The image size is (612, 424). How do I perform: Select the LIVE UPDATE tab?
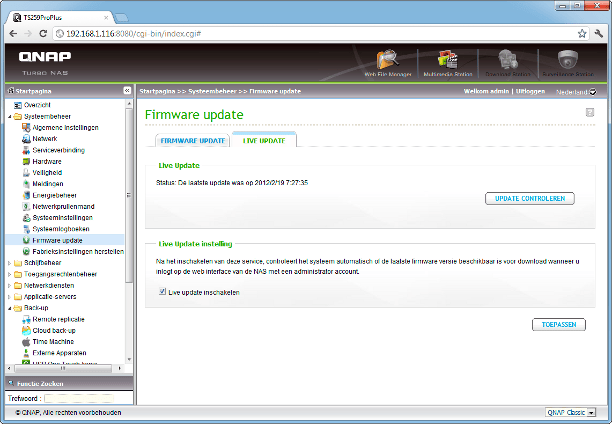(264, 140)
